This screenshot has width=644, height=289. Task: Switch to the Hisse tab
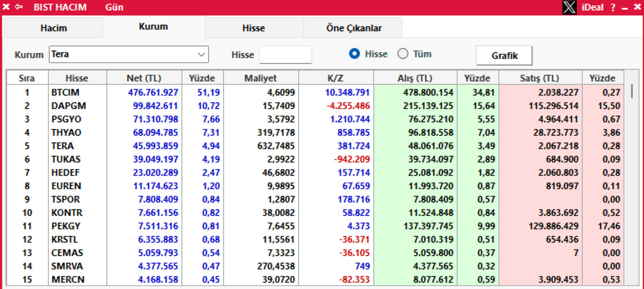tap(254, 28)
